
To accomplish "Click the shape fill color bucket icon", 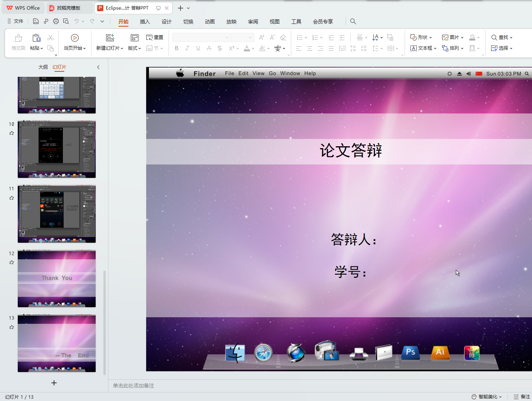I will (x=472, y=37).
